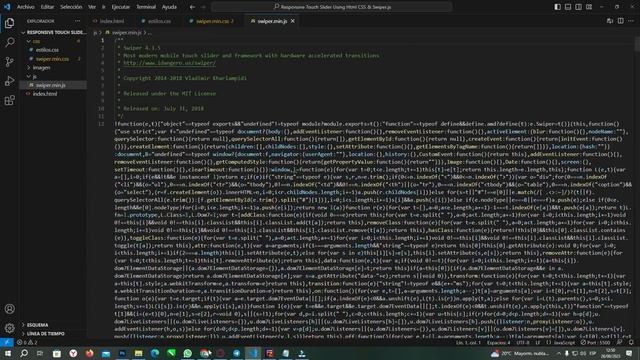Expand the ESQUEMA section
The image size is (640, 360).
pos(53,325)
